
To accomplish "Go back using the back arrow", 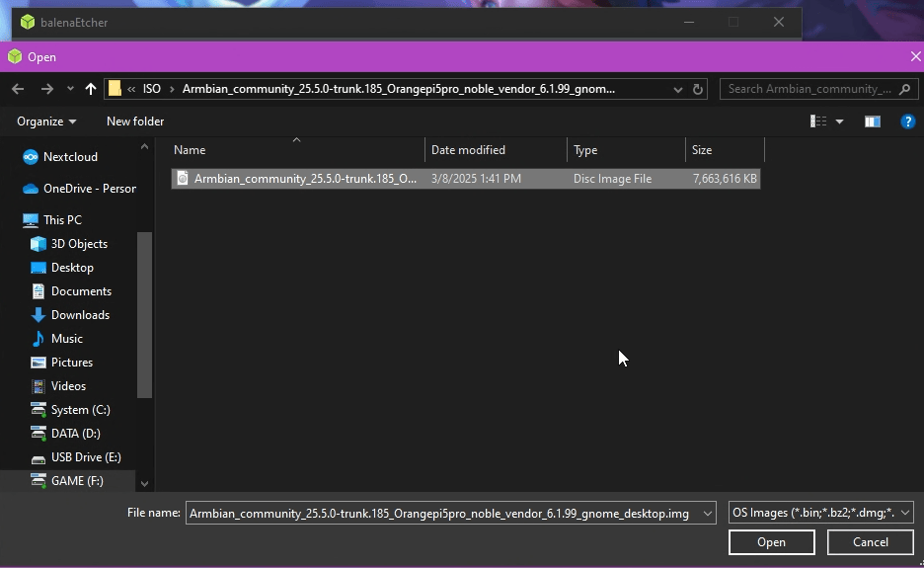I will (18, 89).
